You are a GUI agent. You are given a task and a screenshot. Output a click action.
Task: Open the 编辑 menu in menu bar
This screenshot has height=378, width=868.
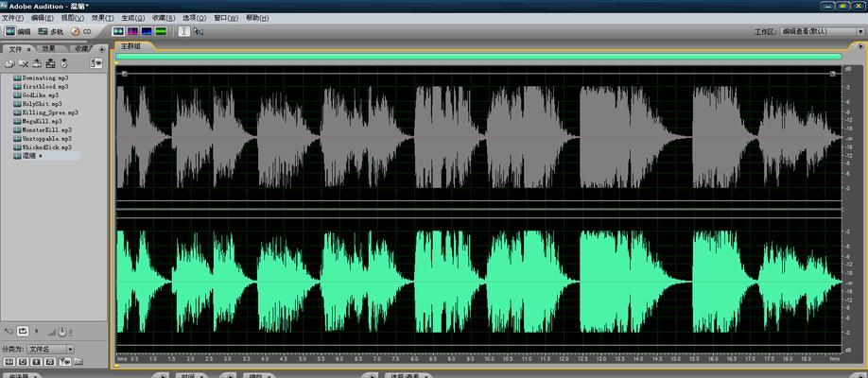(x=42, y=18)
